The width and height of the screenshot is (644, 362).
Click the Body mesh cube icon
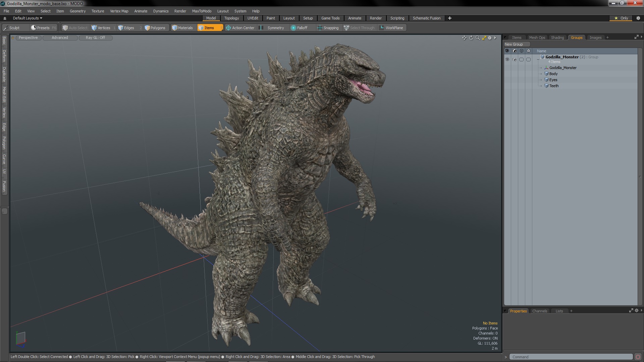pos(546,74)
